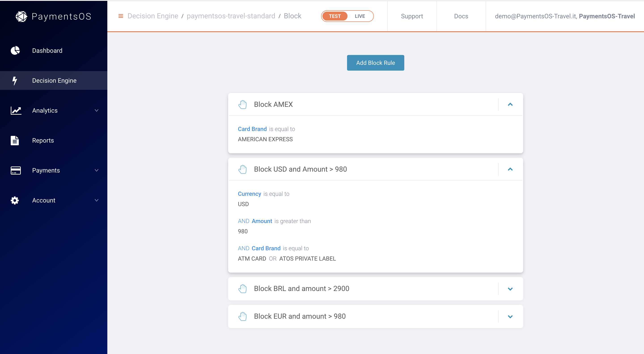Click the Add Block Rule button
This screenshot has height=354, width=644.
(375, 62)
